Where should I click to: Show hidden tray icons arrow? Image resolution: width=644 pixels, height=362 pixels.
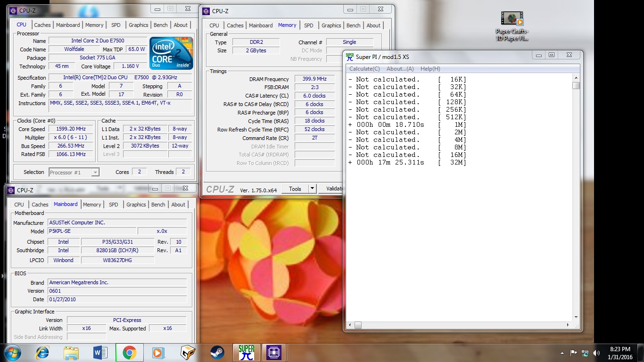click(x=562, y=353)
